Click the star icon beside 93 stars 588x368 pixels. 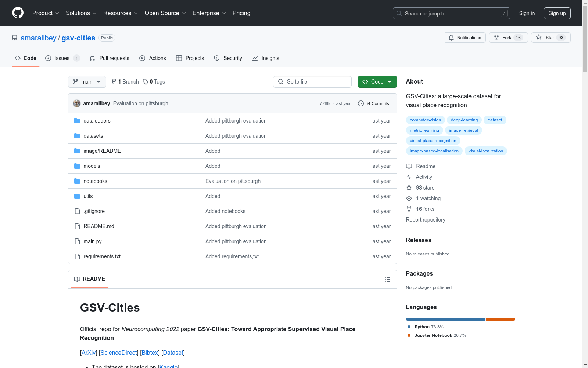409,188
